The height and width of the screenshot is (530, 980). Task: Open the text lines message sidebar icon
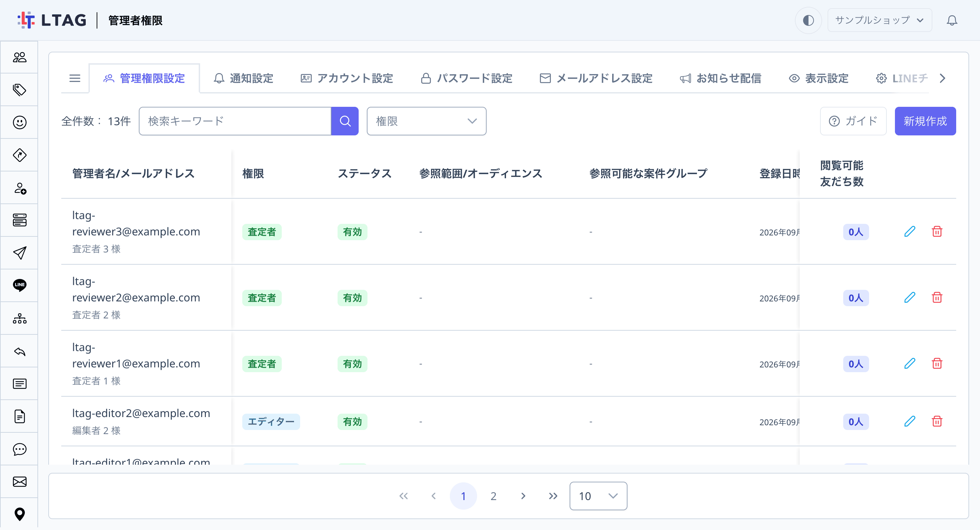tap(19, 384)
